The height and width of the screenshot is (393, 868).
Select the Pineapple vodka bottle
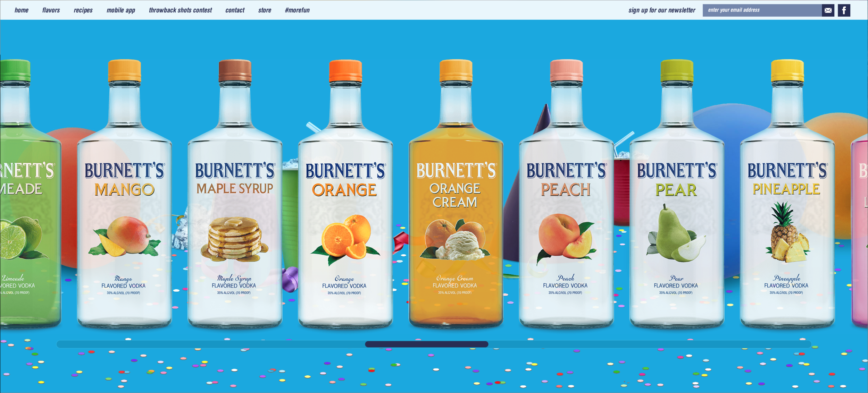(787, 194)
